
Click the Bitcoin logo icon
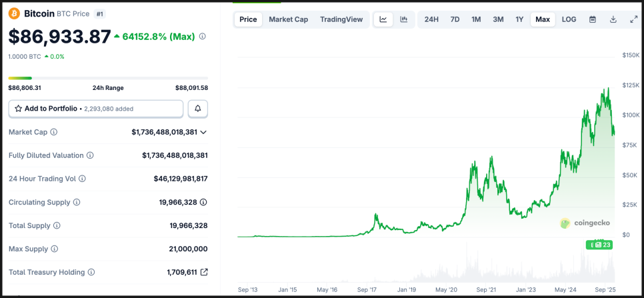point(14,13)
